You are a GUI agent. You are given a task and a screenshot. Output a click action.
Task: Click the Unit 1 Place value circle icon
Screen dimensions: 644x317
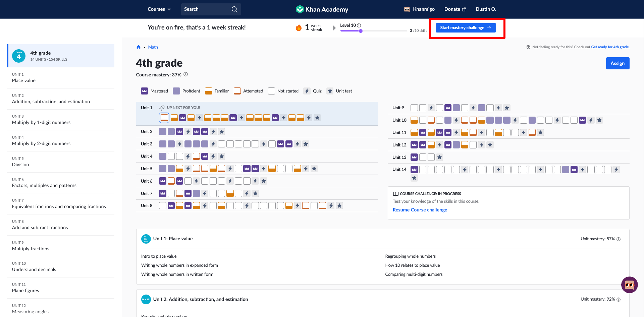146,239
